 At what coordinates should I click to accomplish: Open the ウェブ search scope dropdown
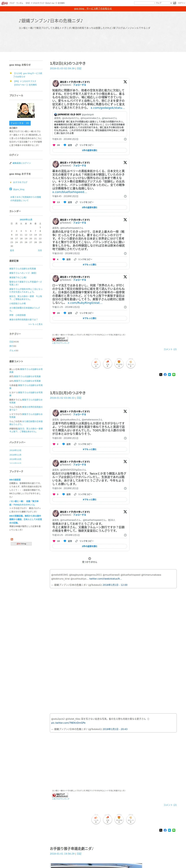[164, 3]
